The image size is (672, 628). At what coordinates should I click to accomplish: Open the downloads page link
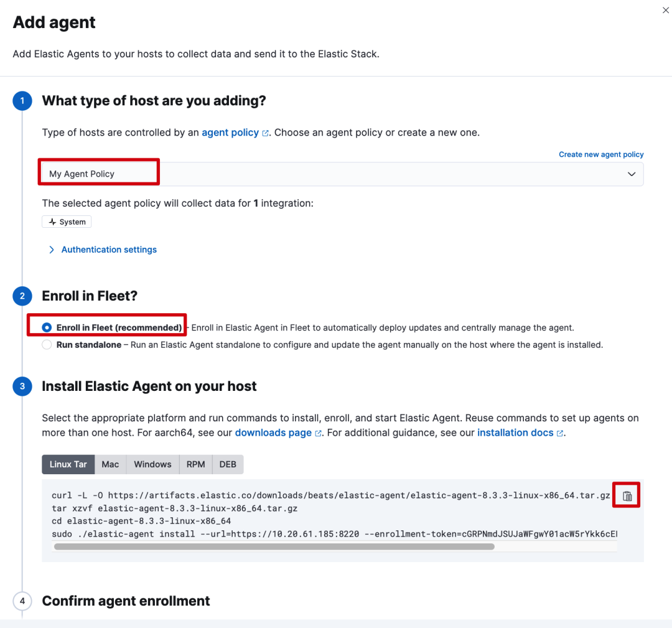273,433
